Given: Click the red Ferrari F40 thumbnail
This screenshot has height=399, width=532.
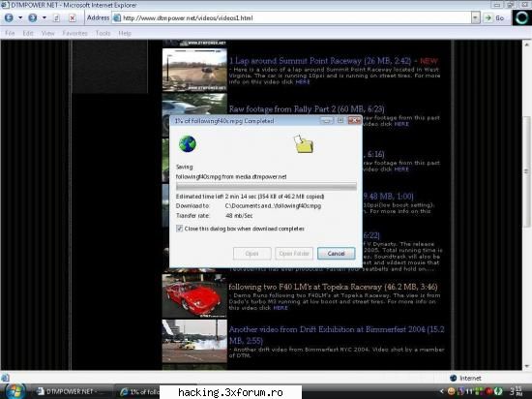Looking at the screenshot, I should [x=194, y=295].
